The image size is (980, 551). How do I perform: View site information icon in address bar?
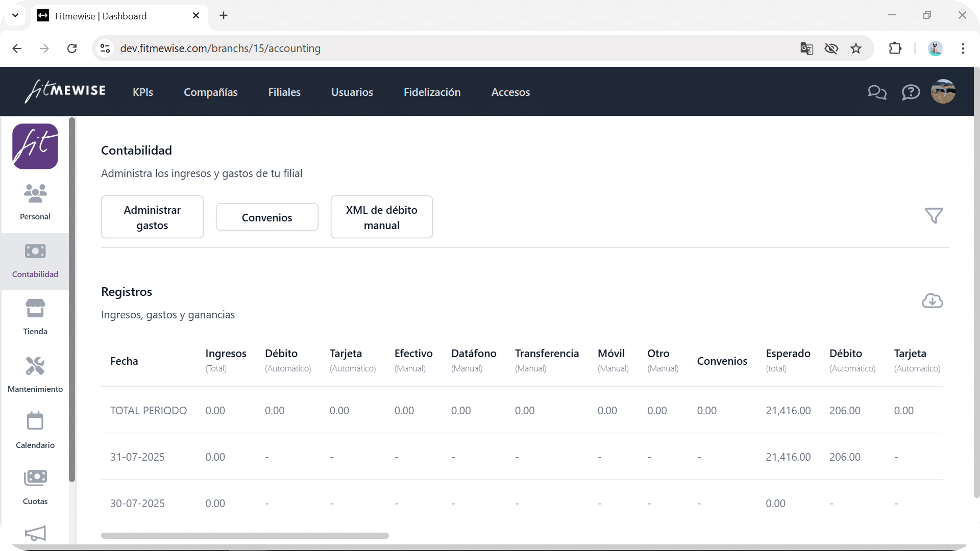pyautogui.click(x=105, y=48)
